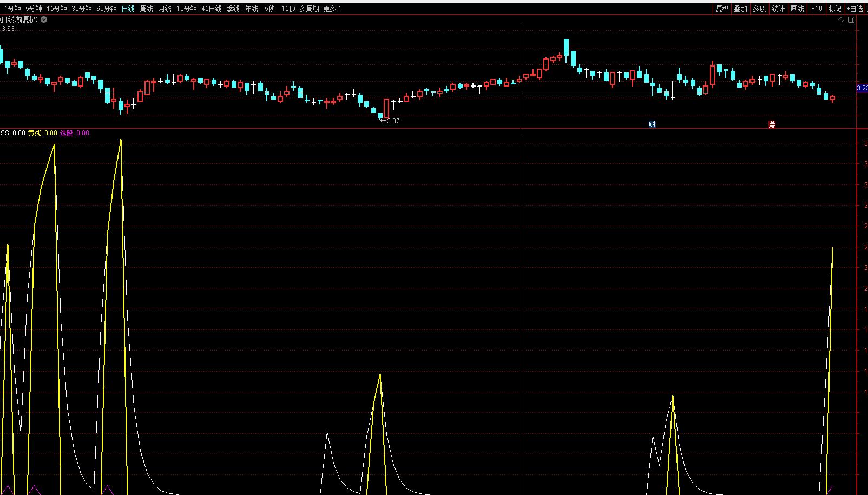This screenshot has height=495, width=868.
Task: Toggle the side panel layout icon
Action: pyautogui.click(x=851, y=20)
